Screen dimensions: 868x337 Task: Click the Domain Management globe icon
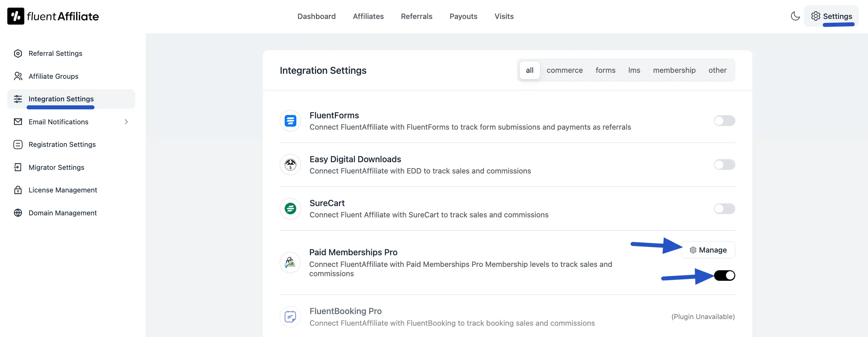pyautogui.click(x=18, y=212)
